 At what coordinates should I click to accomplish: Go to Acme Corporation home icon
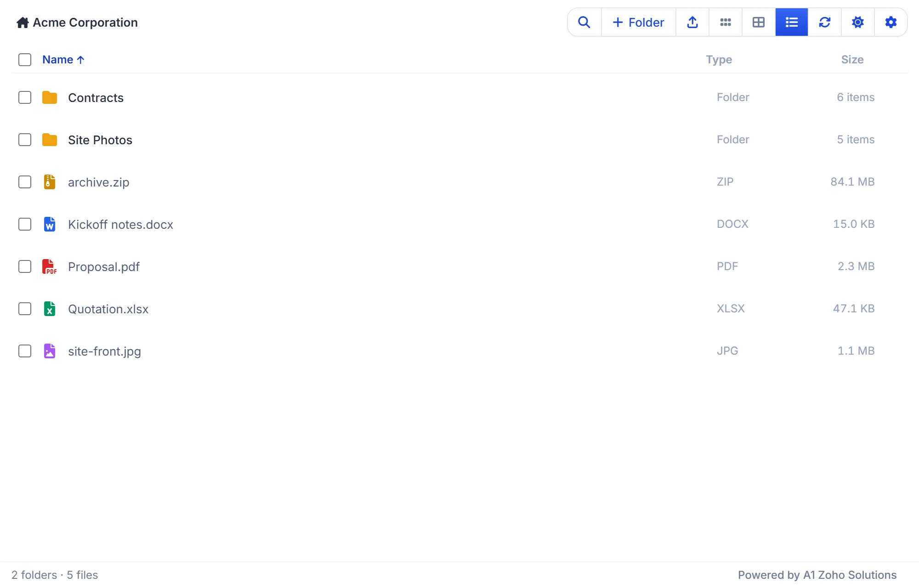click(x=23, y=23)
